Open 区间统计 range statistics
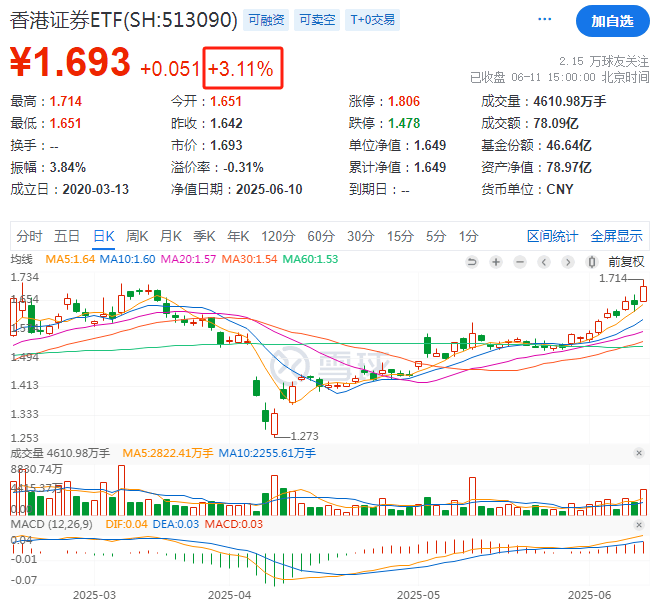The image size is (661, 608). coord(552,236)
